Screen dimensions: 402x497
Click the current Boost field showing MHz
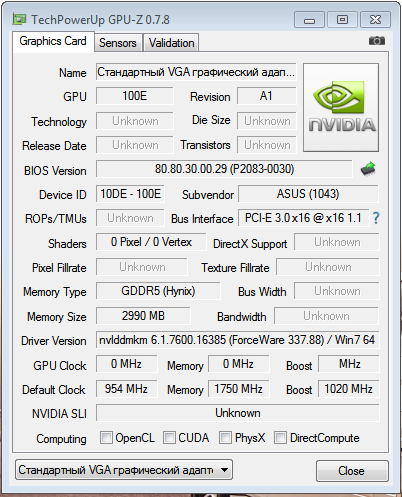349,364
